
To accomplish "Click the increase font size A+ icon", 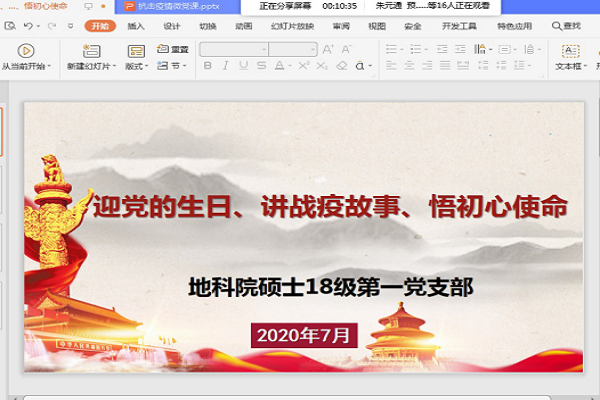I will point(328,49).
